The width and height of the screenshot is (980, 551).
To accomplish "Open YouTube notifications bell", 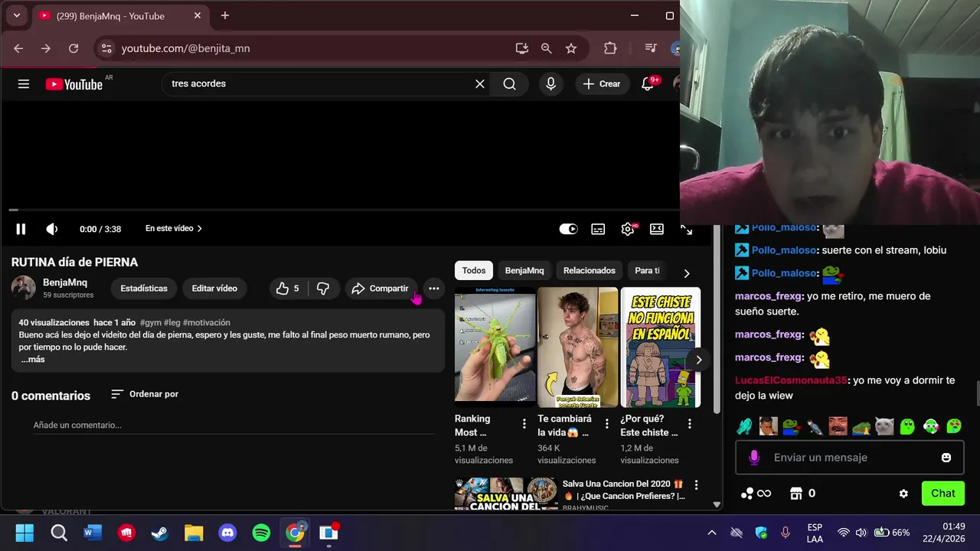I will click(648, 84).
